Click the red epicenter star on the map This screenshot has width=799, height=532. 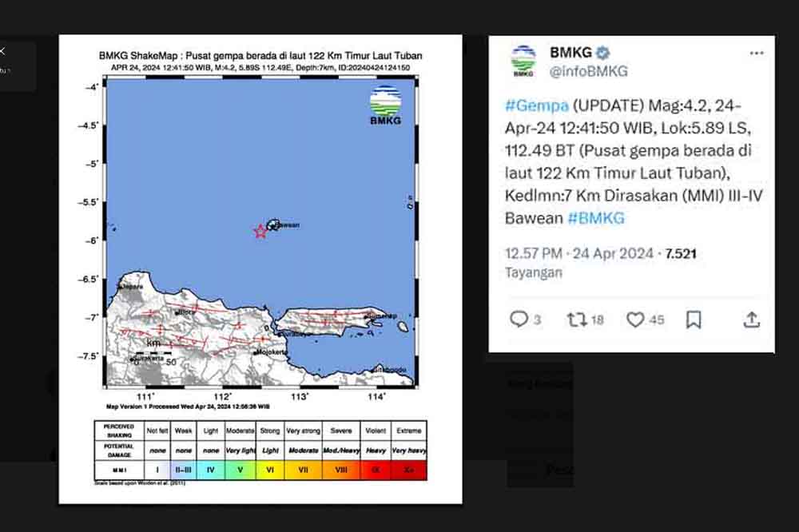[x=260, y=232]
